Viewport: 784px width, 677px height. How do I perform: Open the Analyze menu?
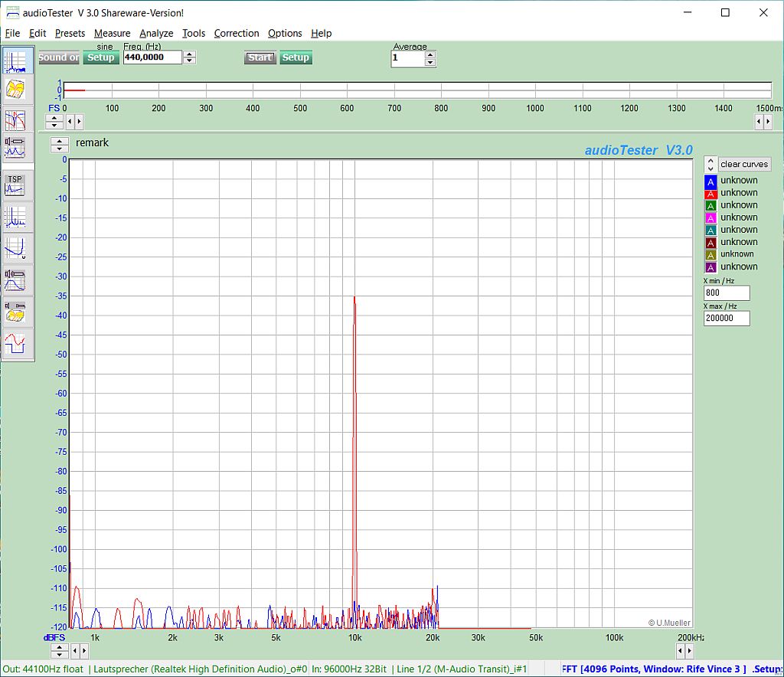pos(156,33)
